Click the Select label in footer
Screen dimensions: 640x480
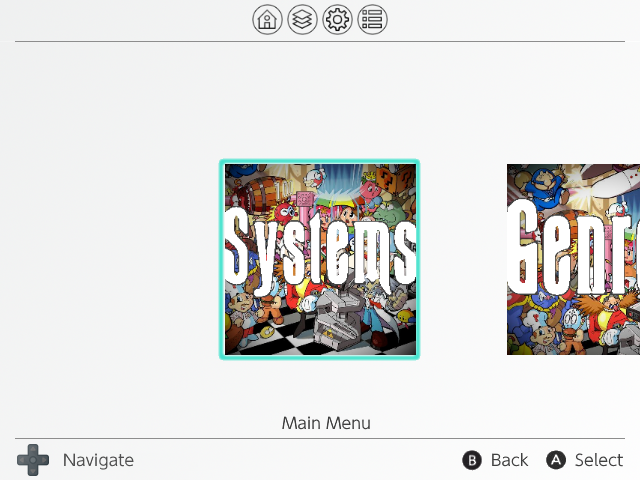[599, 460]
